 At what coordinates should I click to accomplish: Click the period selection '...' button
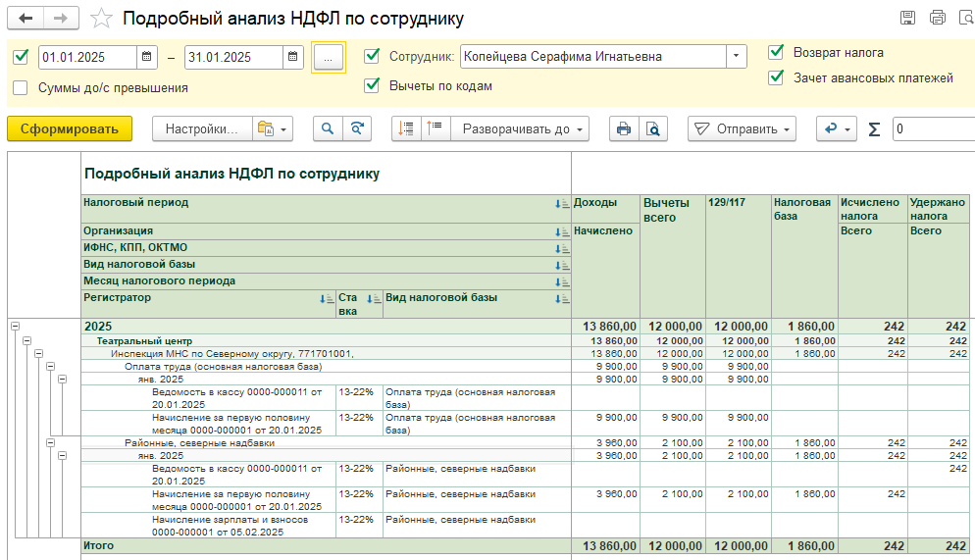tap(329, 57)
